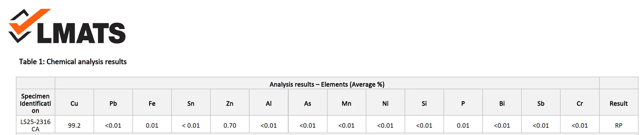Image resolution: width=644 pixels, height=135 pixels.
Task: Click the Mn column header
Action: 346,104
